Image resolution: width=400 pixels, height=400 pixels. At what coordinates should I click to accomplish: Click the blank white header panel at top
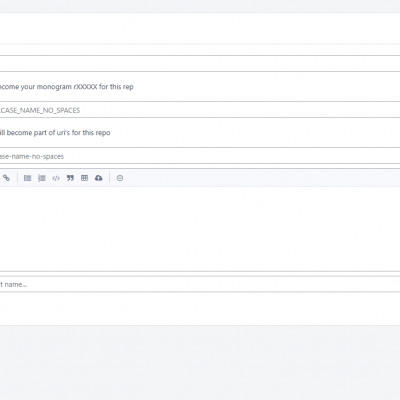tap(200, 28)
